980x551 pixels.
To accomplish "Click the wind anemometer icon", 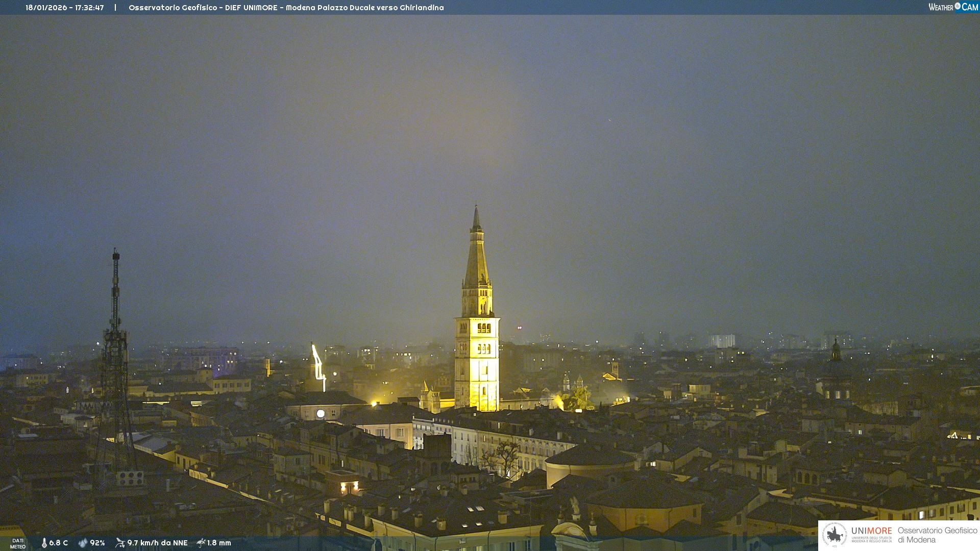I will 120,543.
